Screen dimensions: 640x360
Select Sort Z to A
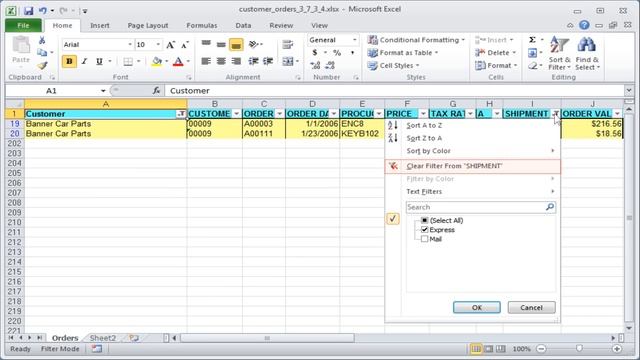472,138
